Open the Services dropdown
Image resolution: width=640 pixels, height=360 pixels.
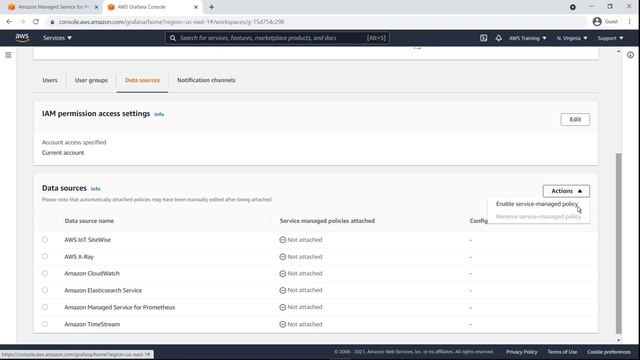point(57,38)
